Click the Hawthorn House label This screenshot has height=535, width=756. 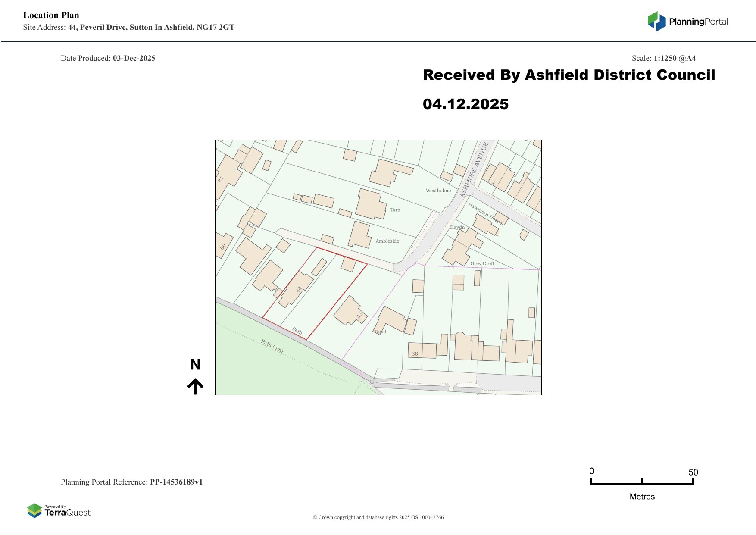[484, 213]
